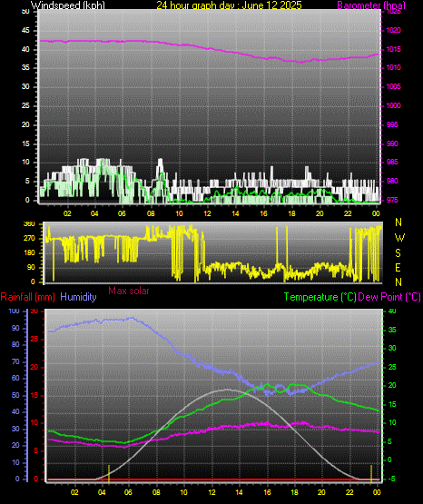
Task: Select the 980 barometer scale value
Action: click(392, 182)
